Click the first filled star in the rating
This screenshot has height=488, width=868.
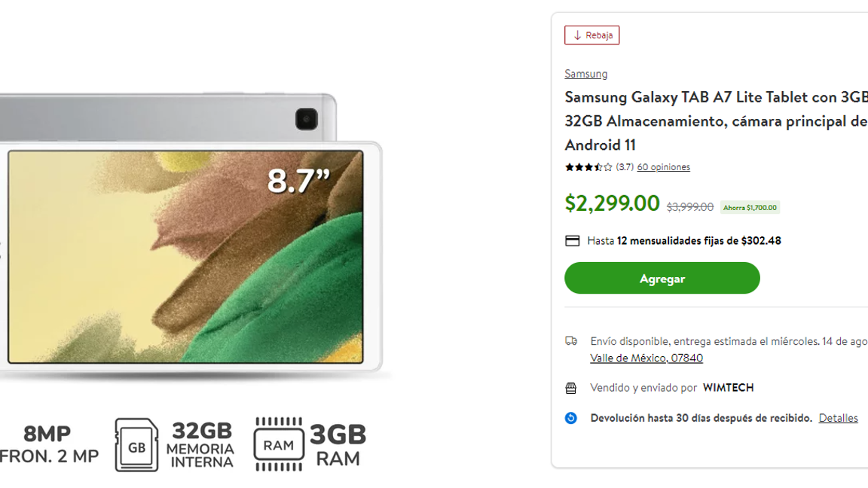(568, 166)
